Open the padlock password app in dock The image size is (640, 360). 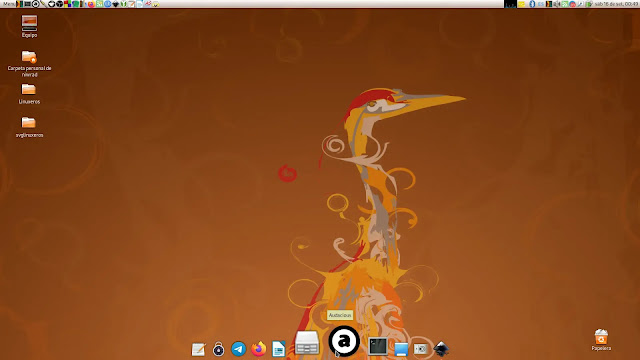pos(218,349)
